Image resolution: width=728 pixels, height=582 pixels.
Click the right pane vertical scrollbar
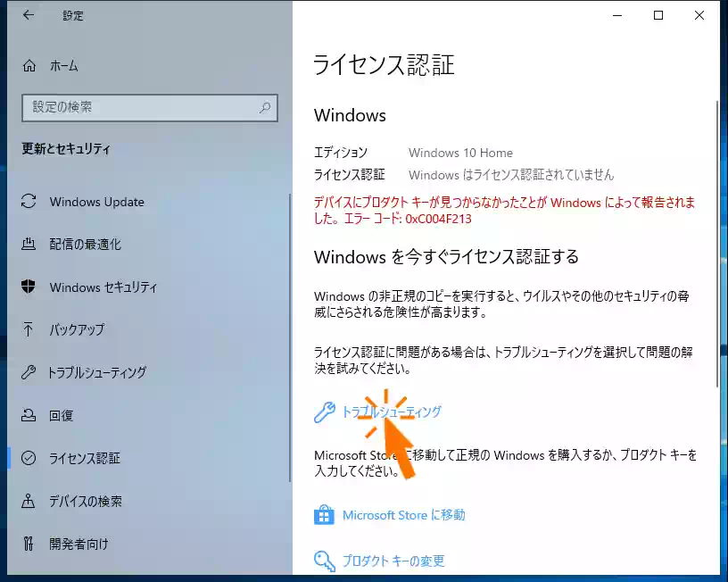point(717,242)
